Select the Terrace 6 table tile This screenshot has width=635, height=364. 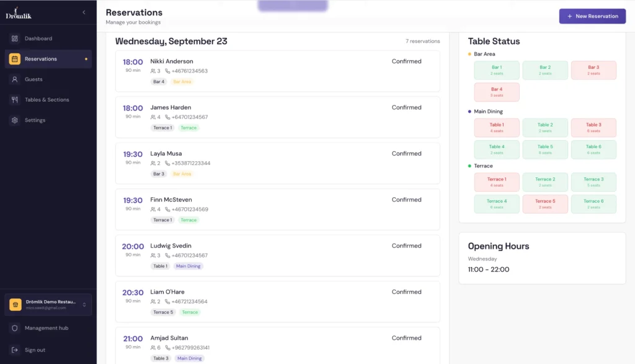[593, 203]
